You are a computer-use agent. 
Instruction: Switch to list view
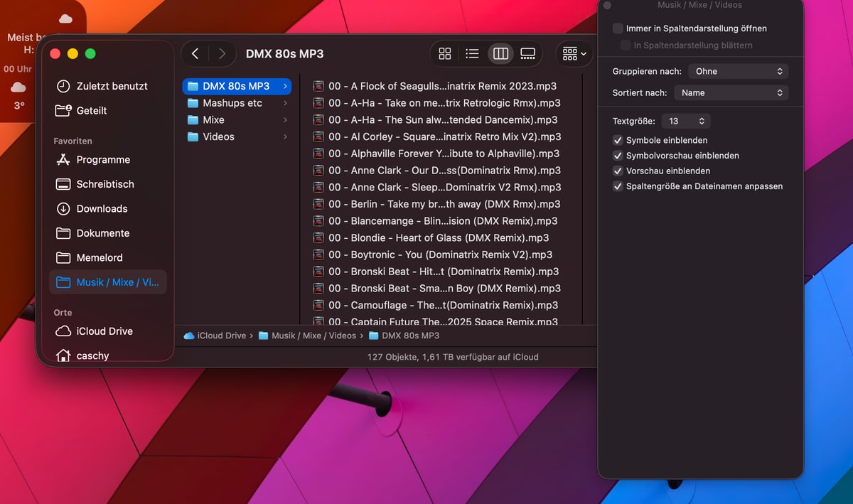click(x=472, y=54)
